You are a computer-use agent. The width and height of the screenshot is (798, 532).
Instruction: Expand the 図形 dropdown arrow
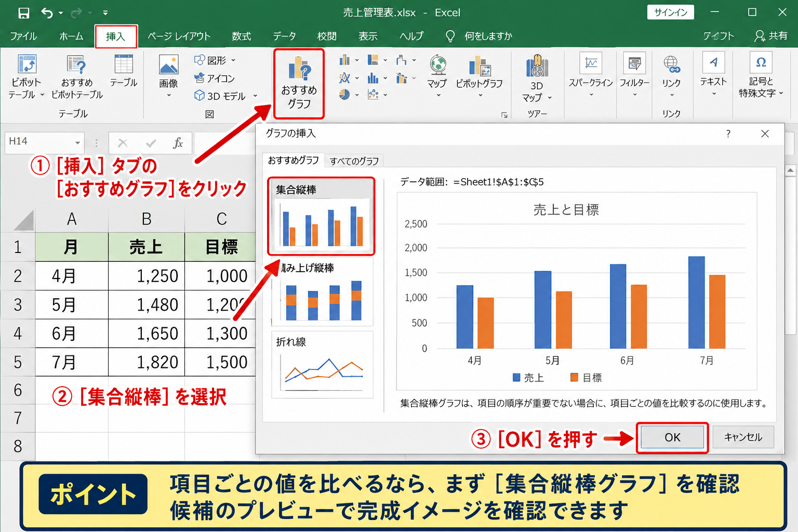point(233,60)
